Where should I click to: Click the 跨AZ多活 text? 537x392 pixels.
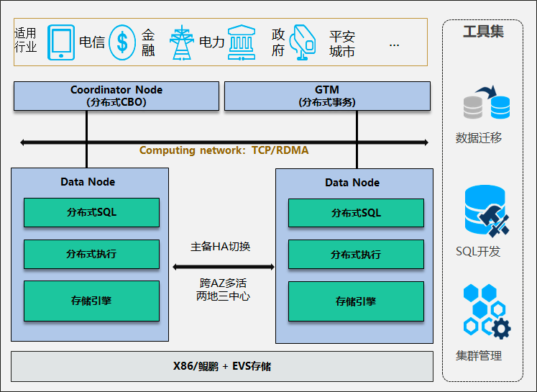tap(223, 283)
